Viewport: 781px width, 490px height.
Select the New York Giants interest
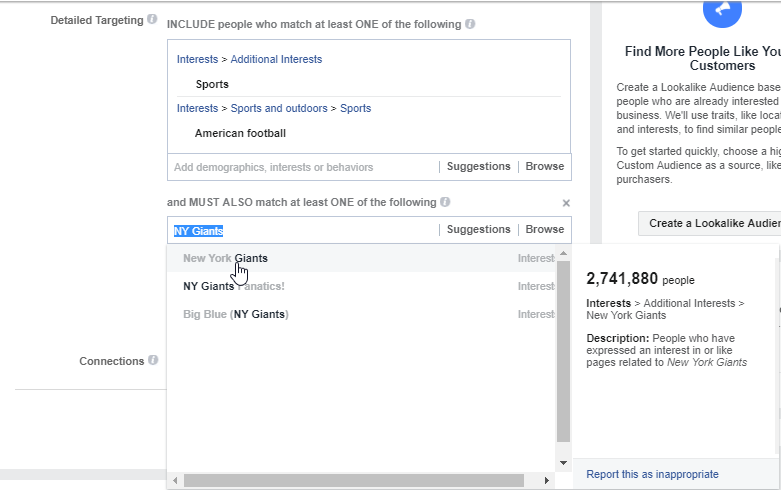pos(225,258)
